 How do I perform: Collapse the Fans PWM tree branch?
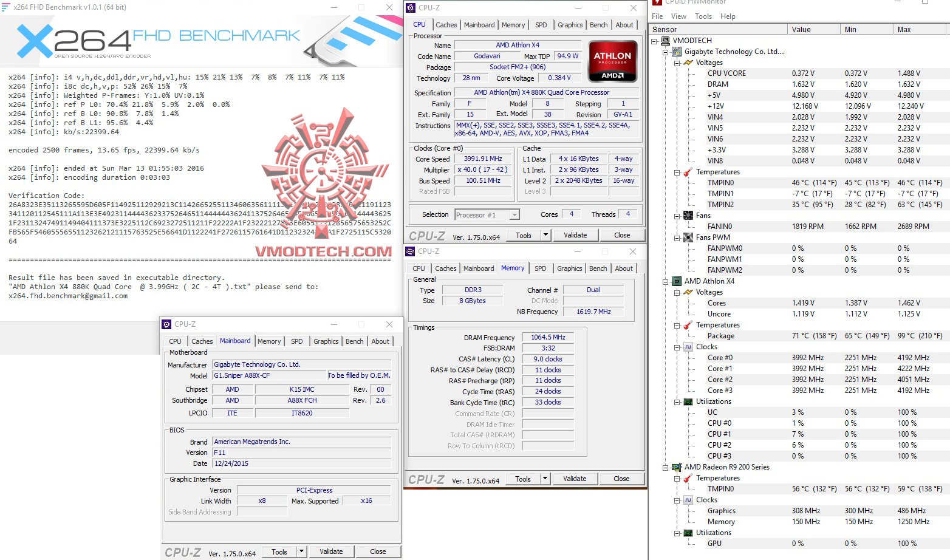pyautogui.click(x=677, y=237)
